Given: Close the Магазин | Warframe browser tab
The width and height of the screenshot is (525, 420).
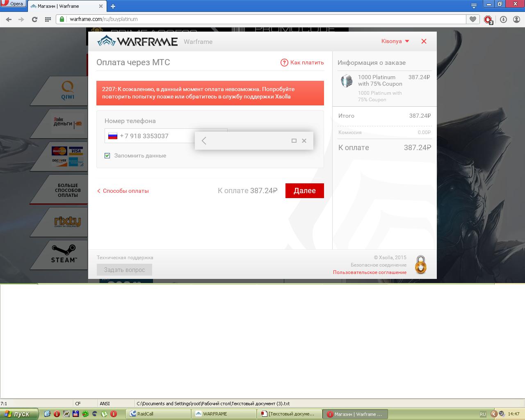Looking at the screenshot, I should [102, 6].
